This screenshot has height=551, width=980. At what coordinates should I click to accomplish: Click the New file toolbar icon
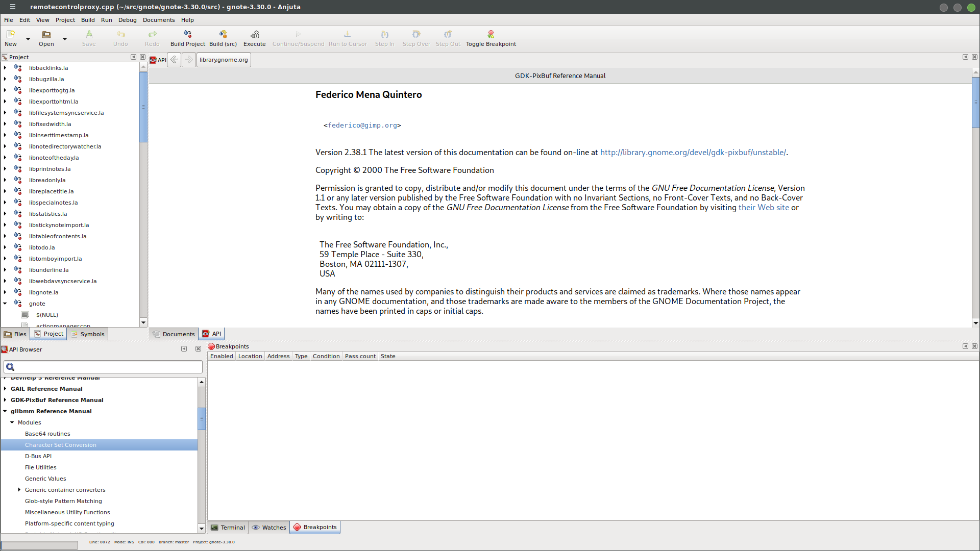tap(10, 34)
